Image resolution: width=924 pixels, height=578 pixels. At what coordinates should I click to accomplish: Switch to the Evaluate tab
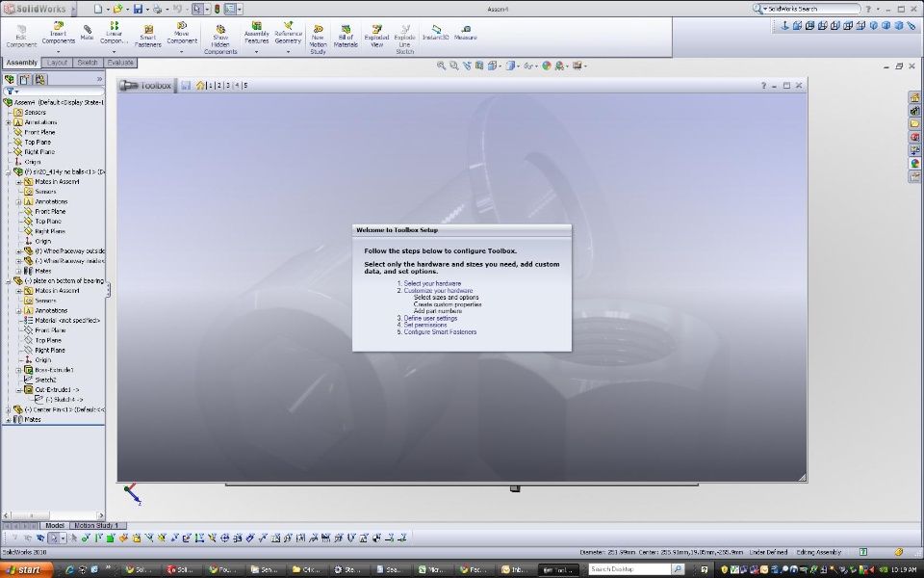tap(120, 63)
